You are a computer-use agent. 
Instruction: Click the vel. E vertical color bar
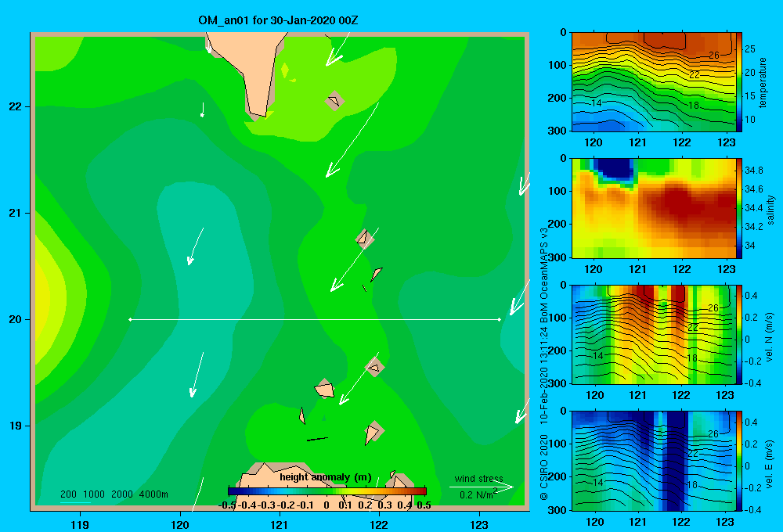pyautogui.click(x=739, y=461)
